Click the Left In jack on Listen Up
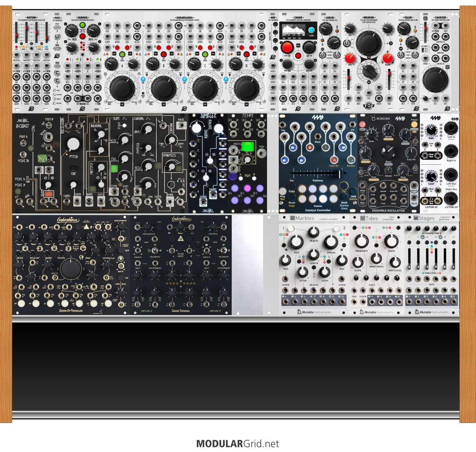 [451, 129]
